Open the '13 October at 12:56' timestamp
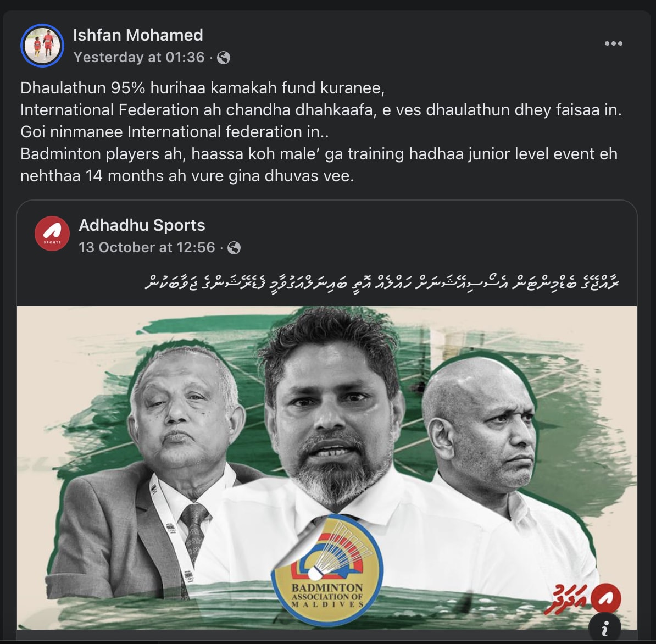 [x=147, y=247]
